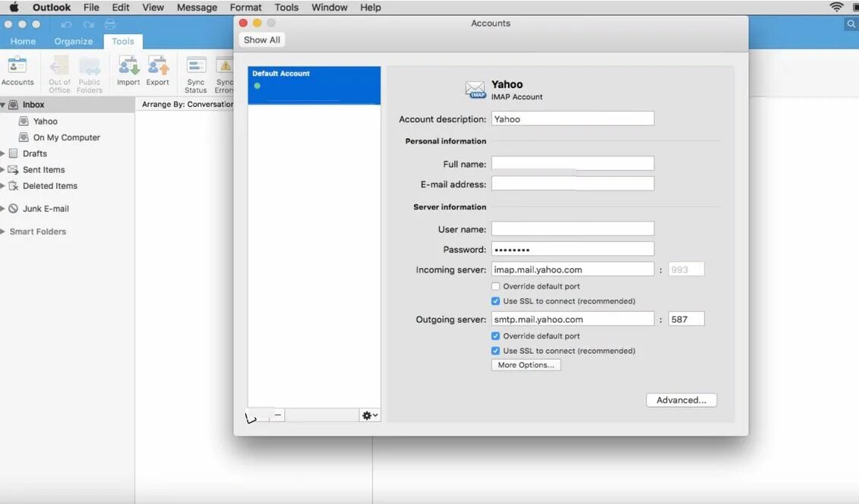This screenshot has width=859, height=504.
Task: Click the Outgoing server field
Action: [573, 319]
